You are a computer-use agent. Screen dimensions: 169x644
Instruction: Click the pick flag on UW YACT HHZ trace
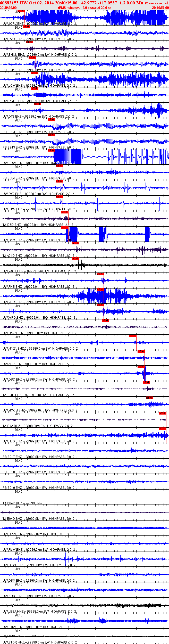pos(75,259)
